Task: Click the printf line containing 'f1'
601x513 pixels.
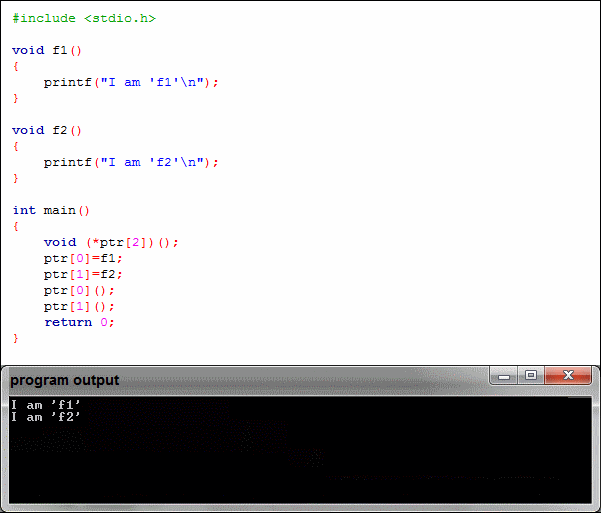Action: pyautogui.click(x=131, y=82)
